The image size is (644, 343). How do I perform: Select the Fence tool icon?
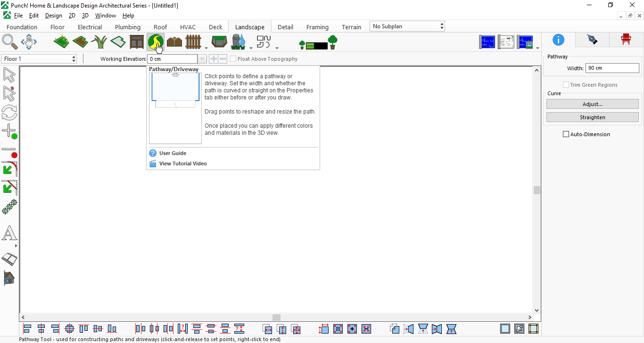pyautogui.click(x=193, y=42)
